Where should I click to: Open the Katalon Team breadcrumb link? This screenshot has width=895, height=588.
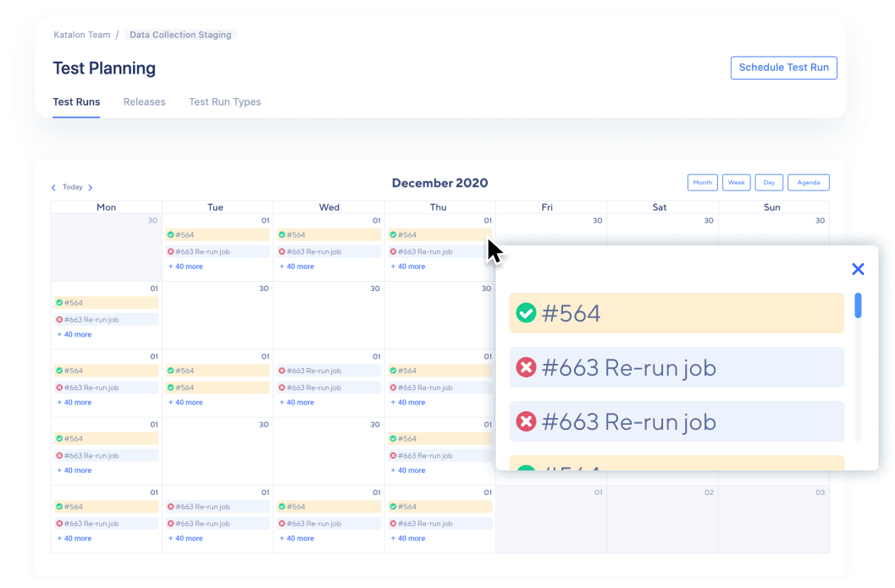[81, 35]
